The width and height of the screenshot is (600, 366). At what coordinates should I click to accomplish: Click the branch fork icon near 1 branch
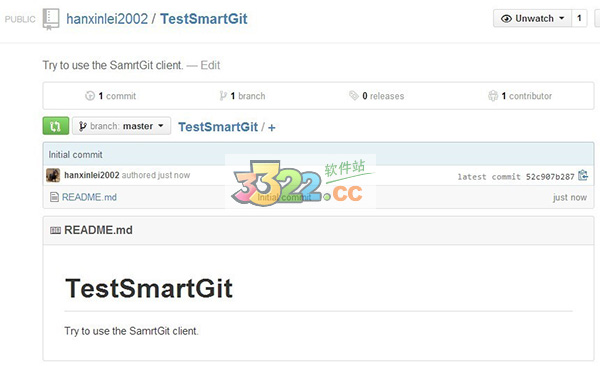coord(223,96)
